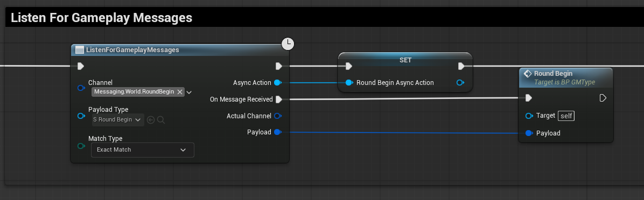Click the Messaging.World.RoundBegin tag chip
The image size is (644, 200).
click(x=138, y=92)
